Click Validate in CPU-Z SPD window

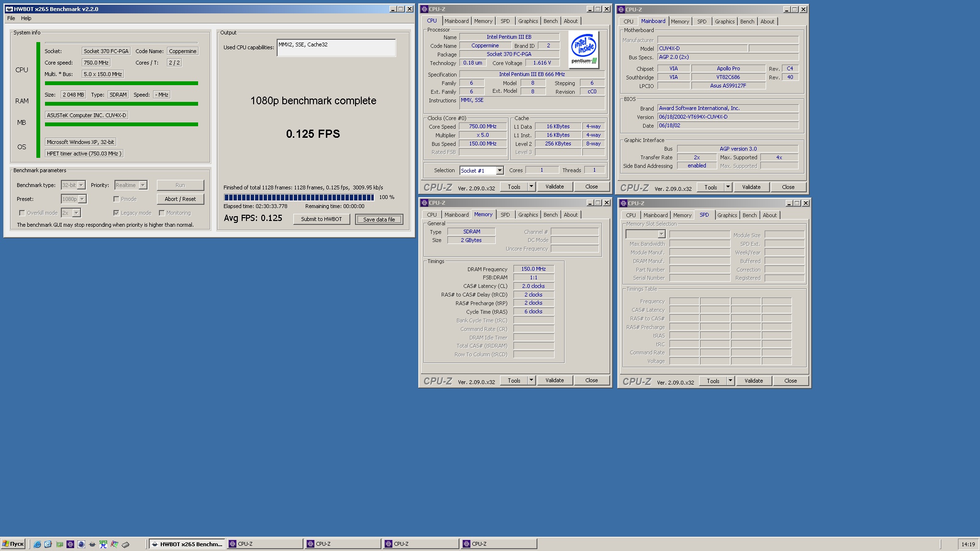754,381
